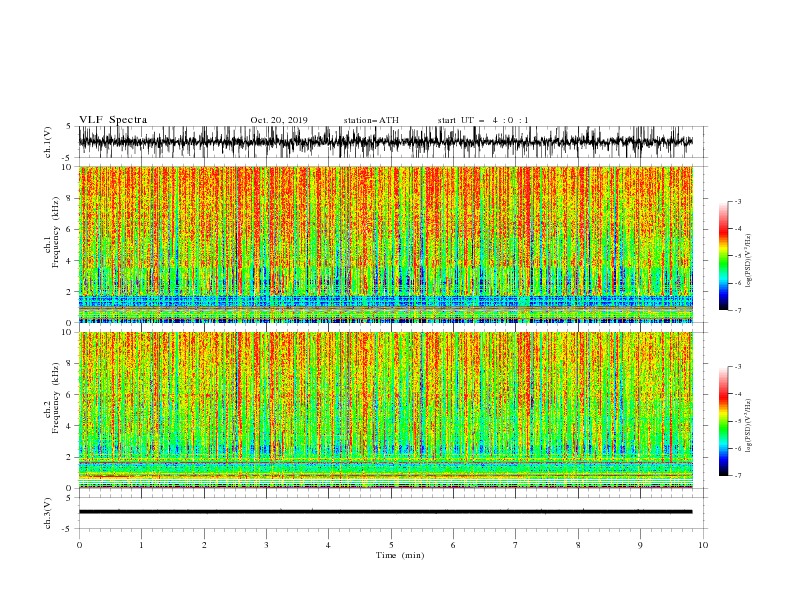Click the ch.2 colorbar 'log(PSD)(V²/Hz)' label
Image resolution: width=792 pixels, height=612 pixels.
click(749, 426)
